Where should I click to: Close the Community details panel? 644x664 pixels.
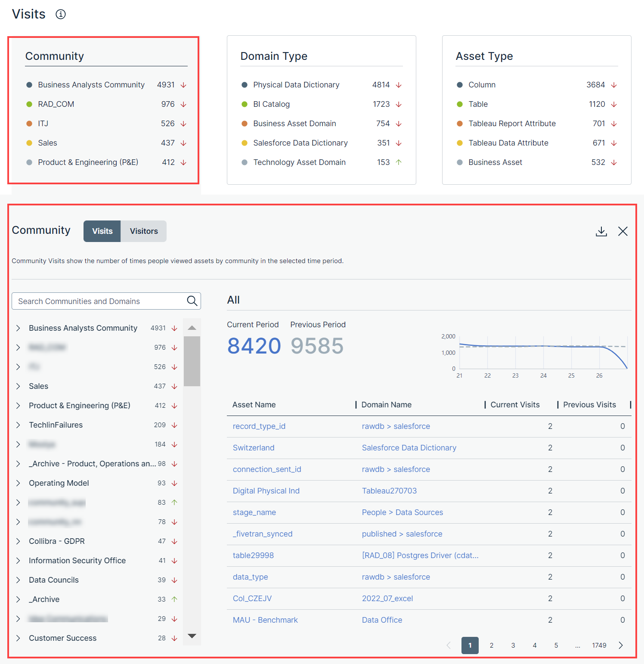pos(622,231)
